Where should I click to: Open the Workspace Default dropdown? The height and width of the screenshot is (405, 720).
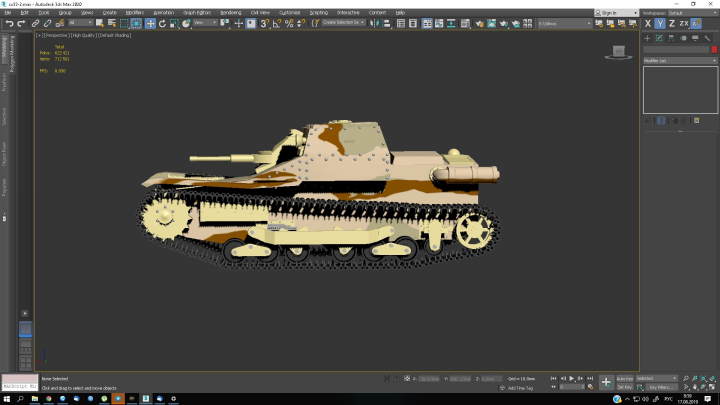(x=692, y=13)
